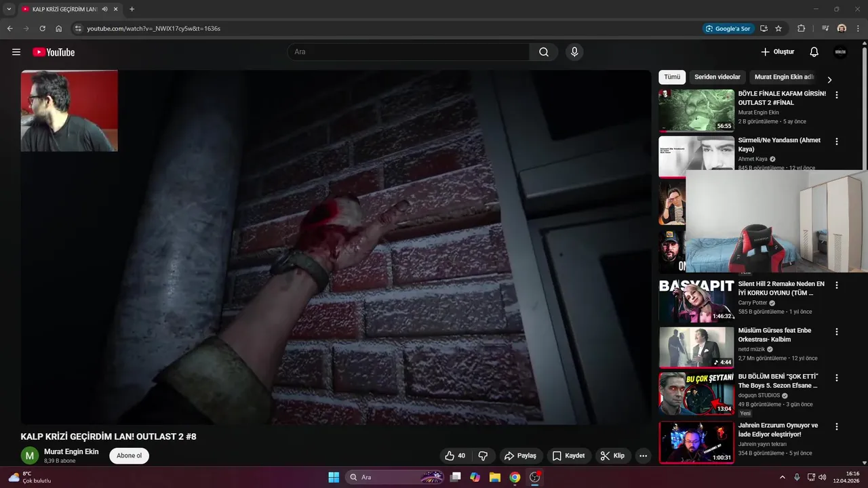Screen dimensions: 868x488
Task: Open Windows Start menu
Action: 334,477
